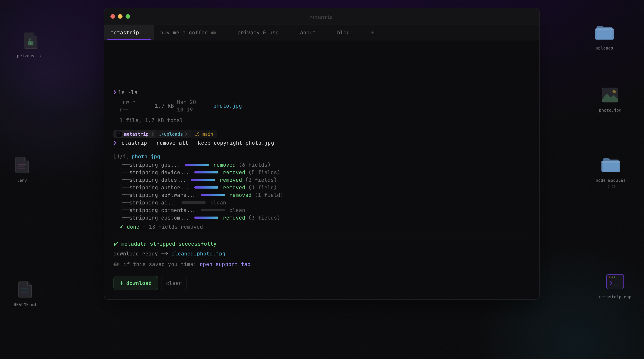Open the blog tab
Image resolution: width=644 pixels, height=359 pixels.
(x=343, y=33)
